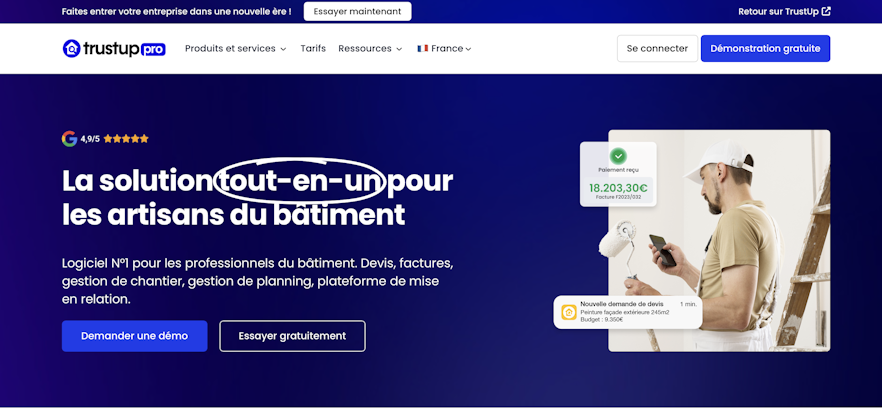Viewport: 882px width, 408px height.
Task: Click the TrustUp Pro logo
Action: point(114,48)
